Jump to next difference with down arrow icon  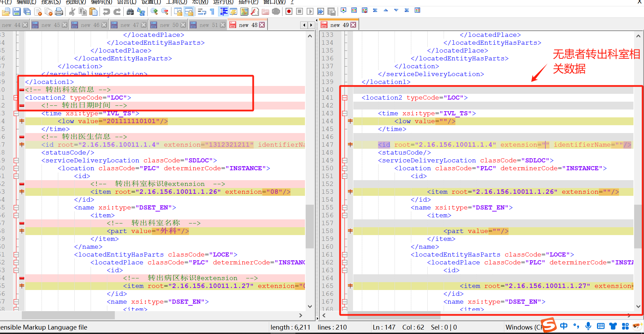pyautogui.click(x=396, y=11)
